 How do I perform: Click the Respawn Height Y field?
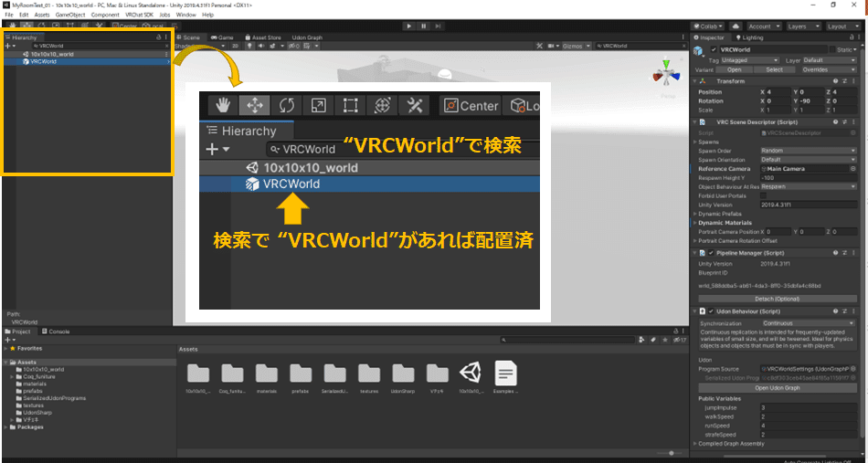(x=809, y=177)
